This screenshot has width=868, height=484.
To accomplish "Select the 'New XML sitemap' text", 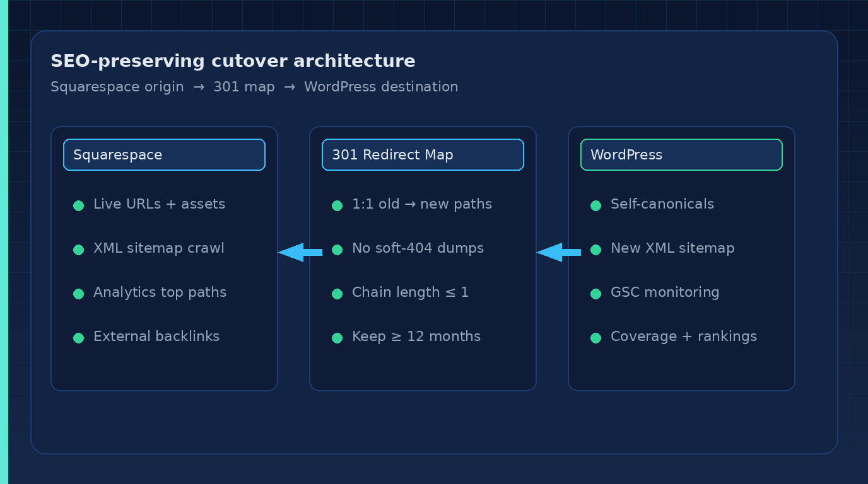I will 672,248.
